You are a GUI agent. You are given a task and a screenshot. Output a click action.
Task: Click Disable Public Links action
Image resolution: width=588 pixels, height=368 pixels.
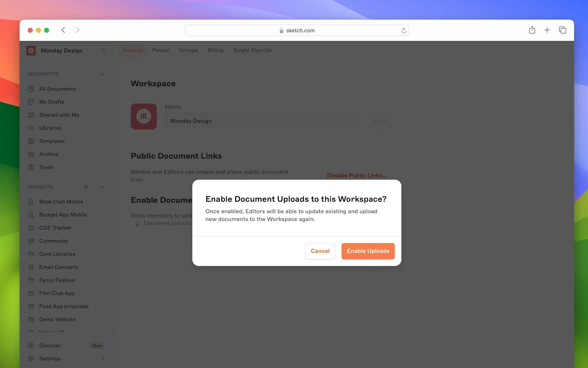tap(357, 175)
